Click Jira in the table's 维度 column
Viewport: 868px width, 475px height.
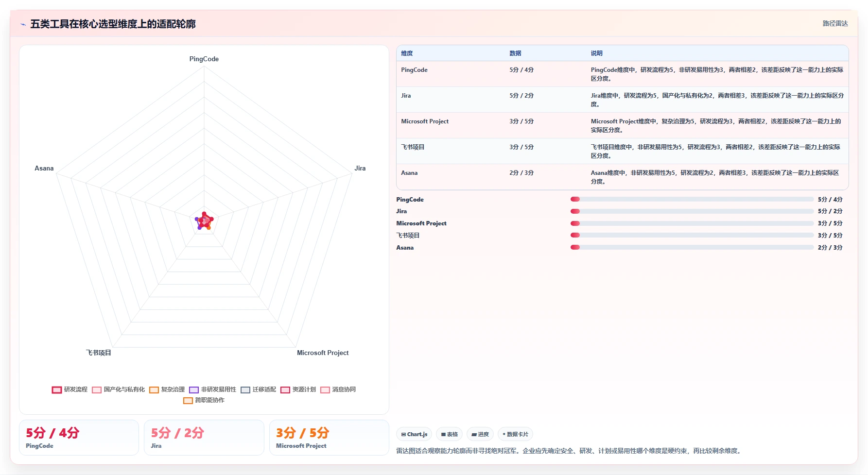tap(406, 96)
